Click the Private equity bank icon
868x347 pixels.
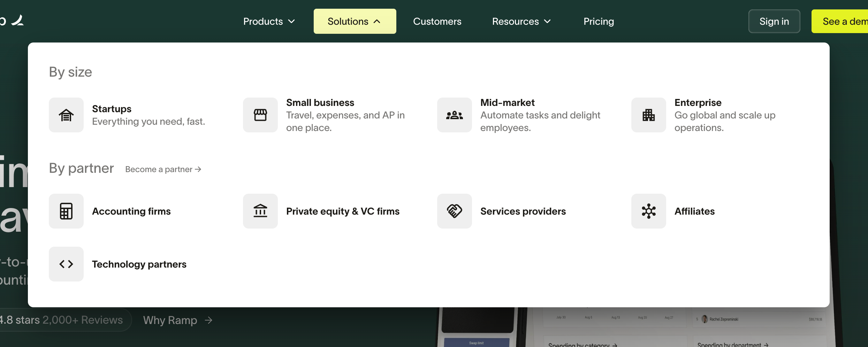coord(260,211)
